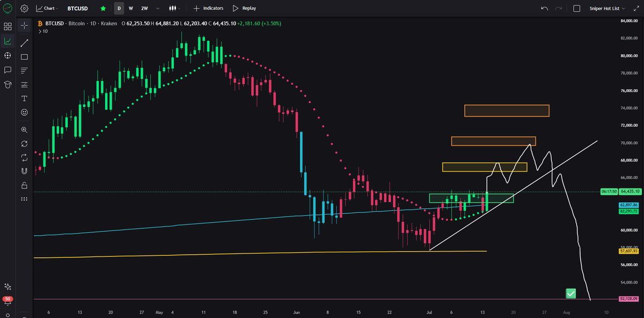Screen dimensions: 644x318
Task: Toggle magnet snap mode
Action: (x=24, y=171)
